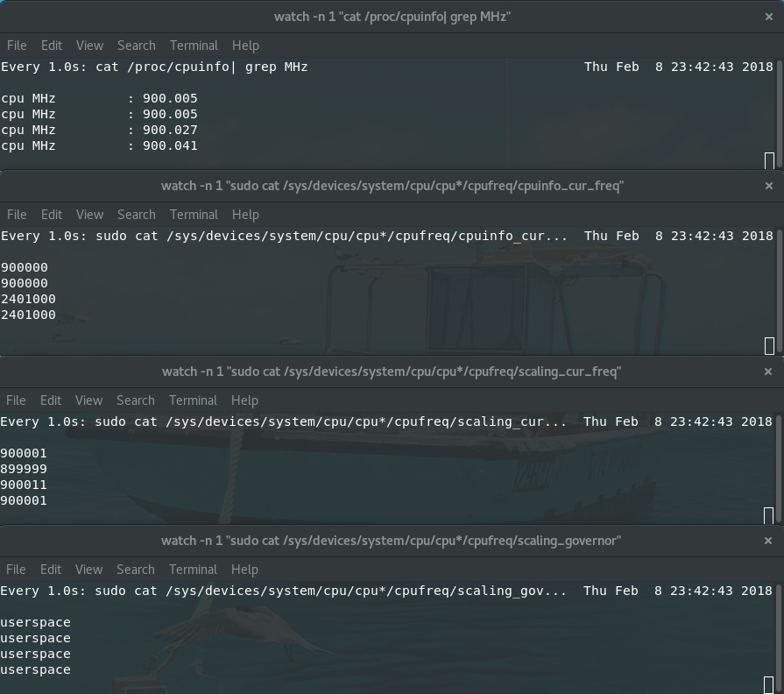Open the Edit menu in the cpuinfo MHz terminal
The width and height of the screenshot is (784, 694).
click(51, 45)
